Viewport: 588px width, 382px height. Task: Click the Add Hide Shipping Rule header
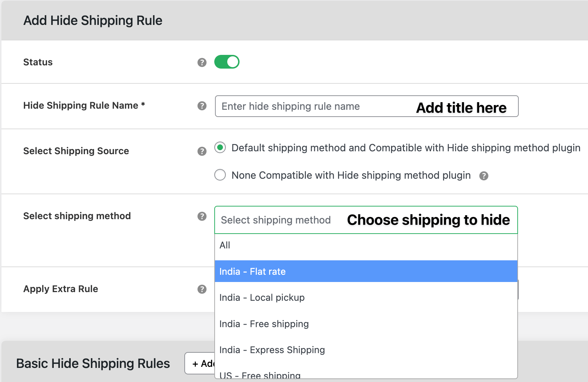click(93, 20)
